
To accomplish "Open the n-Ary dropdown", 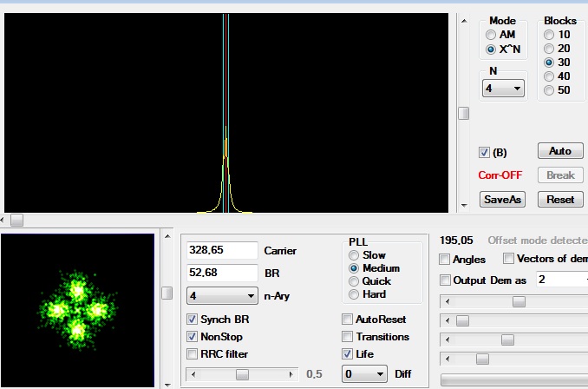I will click(222, 296).
